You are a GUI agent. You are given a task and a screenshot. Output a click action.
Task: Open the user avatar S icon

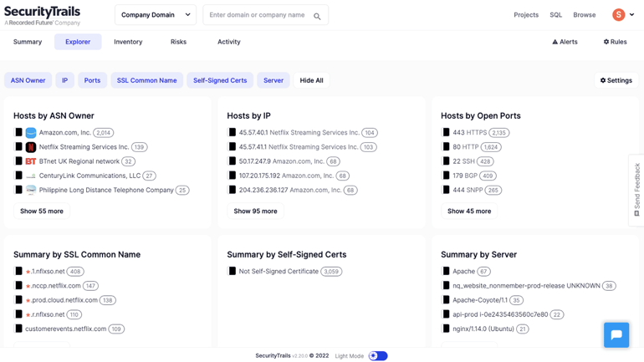tap(618, 15)
